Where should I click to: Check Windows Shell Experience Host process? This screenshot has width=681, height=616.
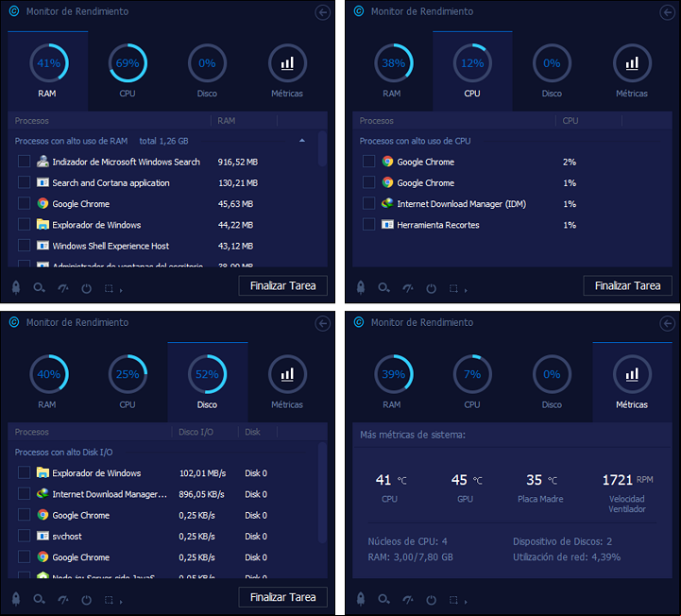click(24, 246)
